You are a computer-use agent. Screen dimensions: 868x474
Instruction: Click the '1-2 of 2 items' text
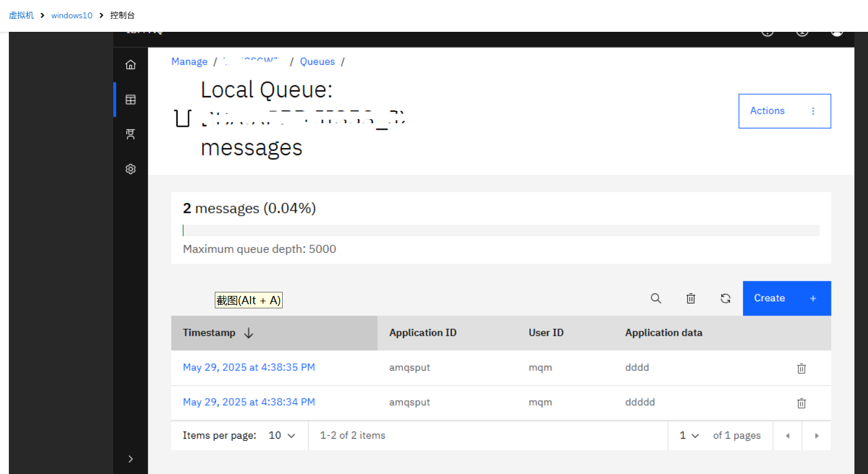point(353,436)
